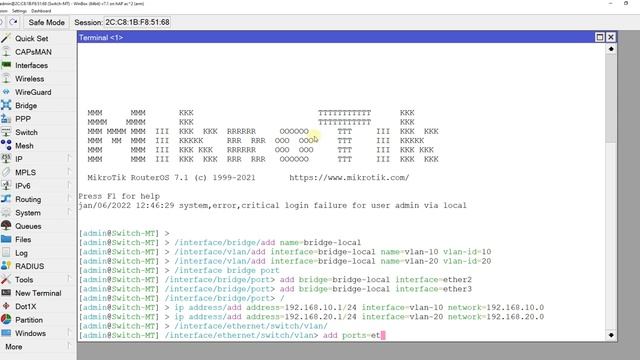Open the Interfaces list icon
The width and height of the screenshot is (640, 360).
[x=6, y=65]
